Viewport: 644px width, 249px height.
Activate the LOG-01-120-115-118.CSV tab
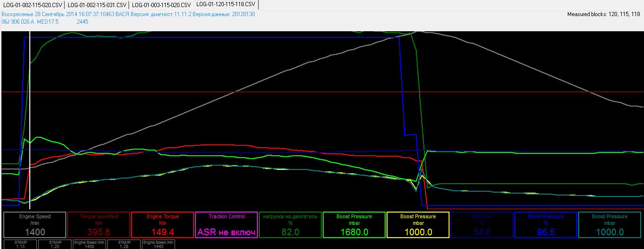[226, 4]
